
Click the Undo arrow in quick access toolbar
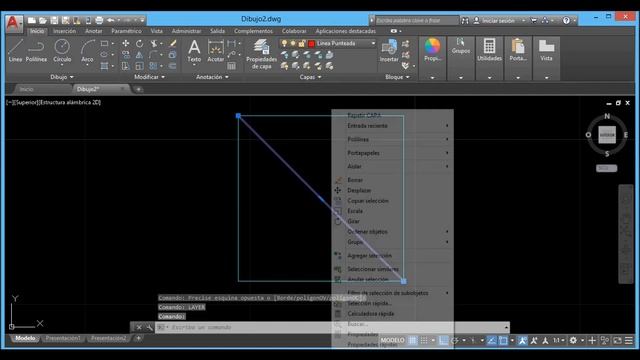click(x=111, y=20)
